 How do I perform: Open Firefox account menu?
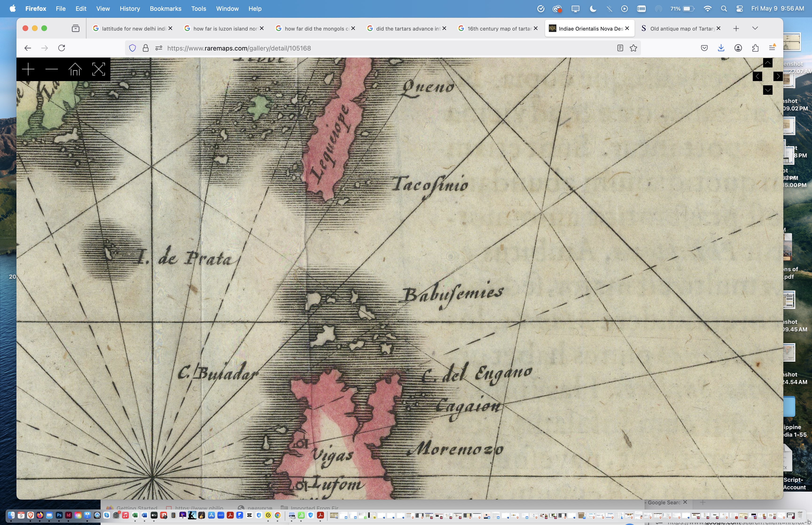click(x=738, y=48)
